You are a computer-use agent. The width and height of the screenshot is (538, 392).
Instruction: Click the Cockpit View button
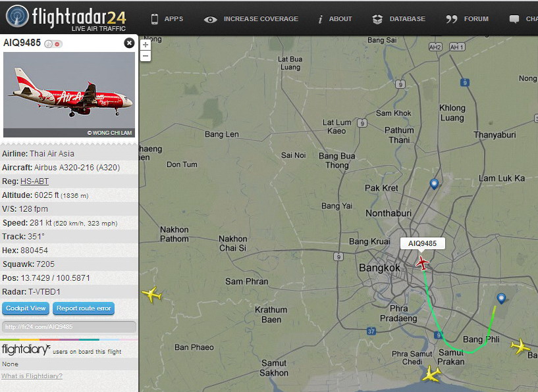26,308
